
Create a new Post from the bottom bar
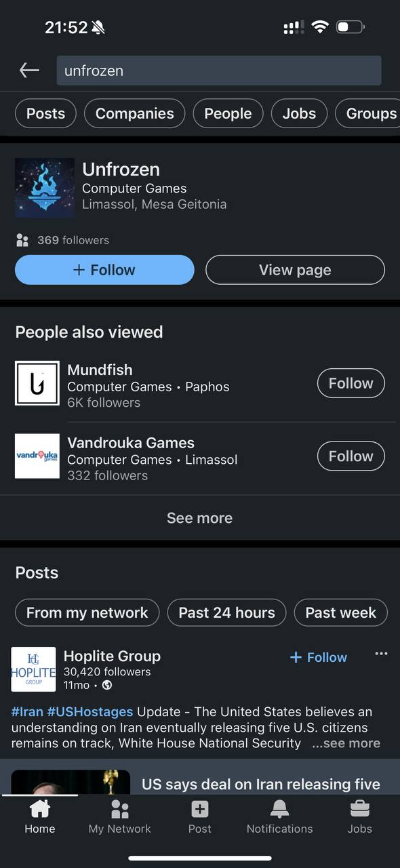(x=200, y=816)
